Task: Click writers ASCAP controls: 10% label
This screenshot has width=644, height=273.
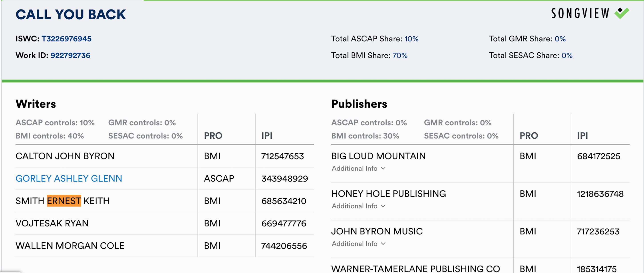Action: [55, 123]
